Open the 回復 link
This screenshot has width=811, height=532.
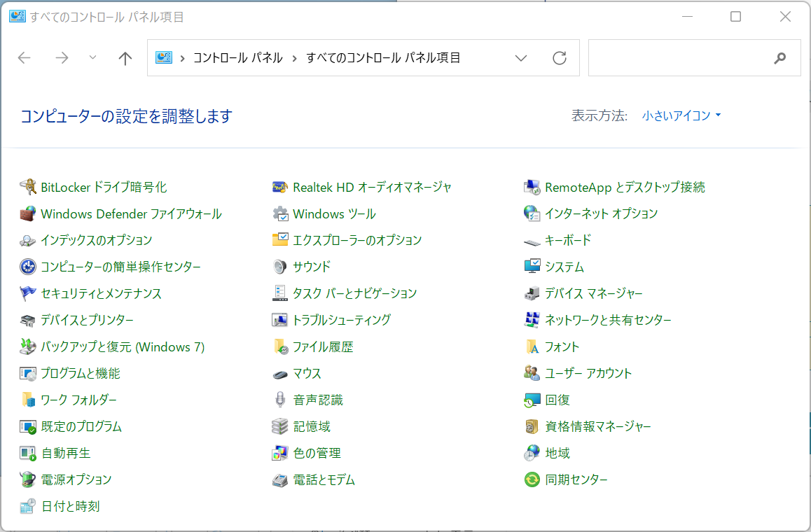point(557,400)
